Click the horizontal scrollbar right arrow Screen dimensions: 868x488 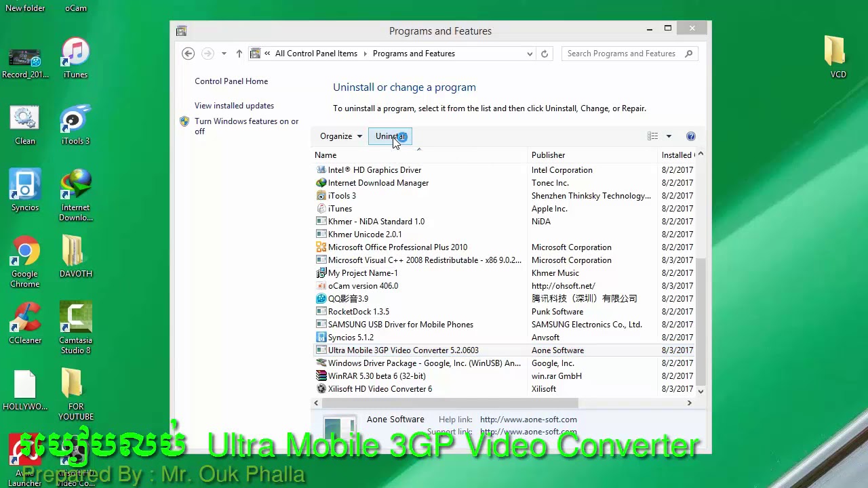tap(689, 403)
